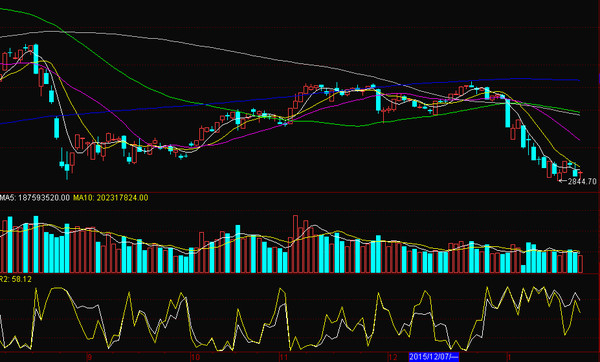600x362 pixels.
Task: Click the lowest candlestick with long wick near September
Action: pos(67,166)
